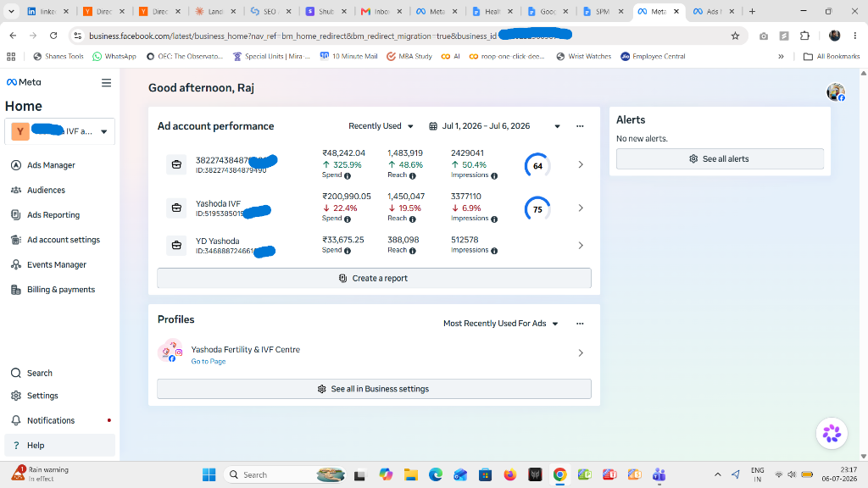Open the WhatsApp bookmark

[x=114, y=57]
